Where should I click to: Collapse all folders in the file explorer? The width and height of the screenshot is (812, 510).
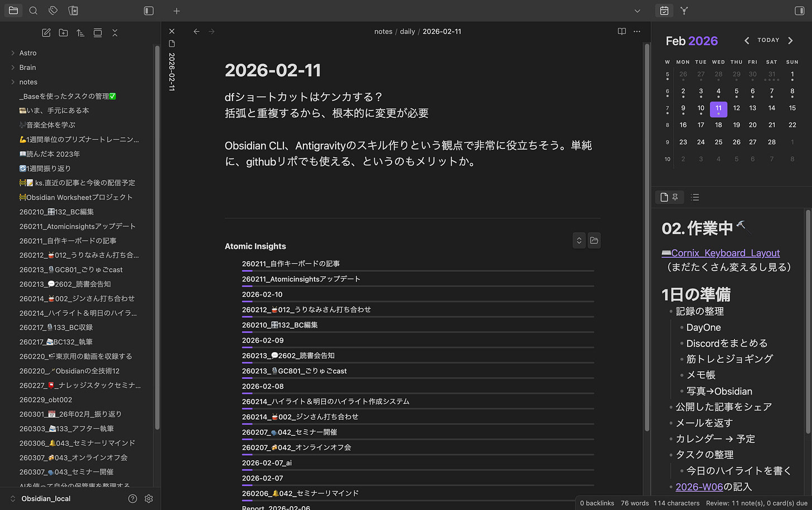[x=115, y=33]
